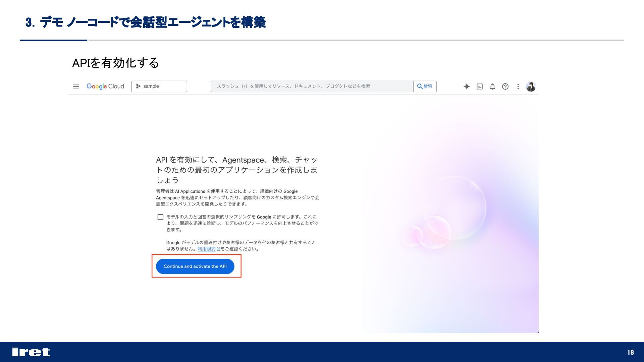Activate Cloud Shell terminal icon

point(480,86)
